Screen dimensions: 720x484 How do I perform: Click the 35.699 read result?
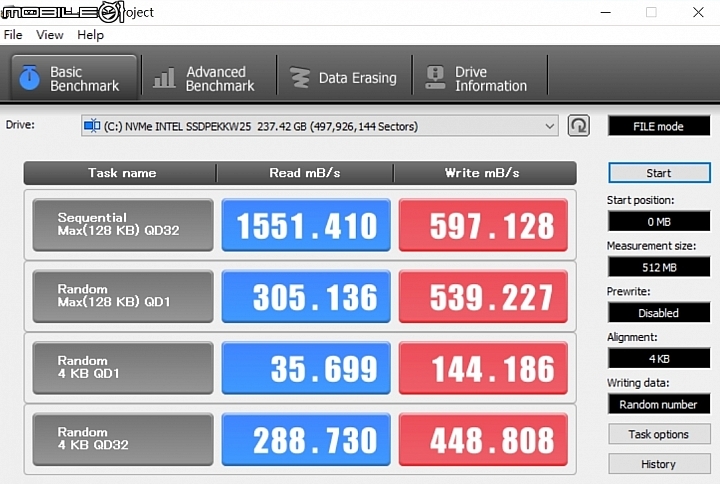[306, 368]
